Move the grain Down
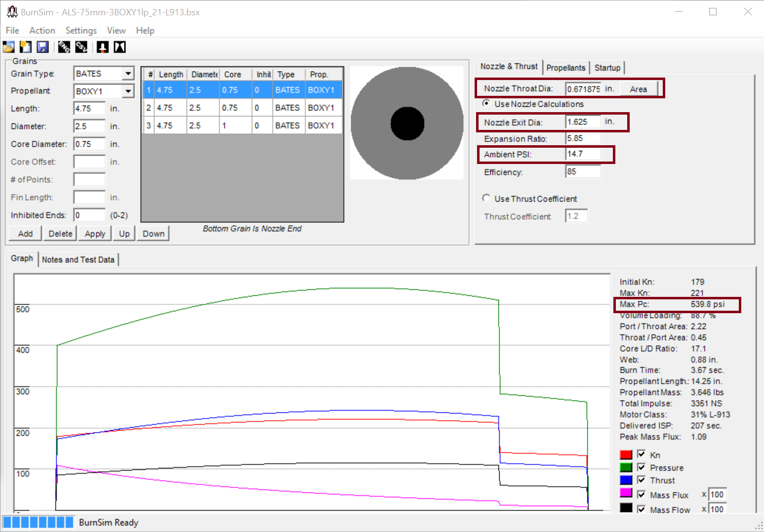764x532 pixels. click(x=154, y=234)
